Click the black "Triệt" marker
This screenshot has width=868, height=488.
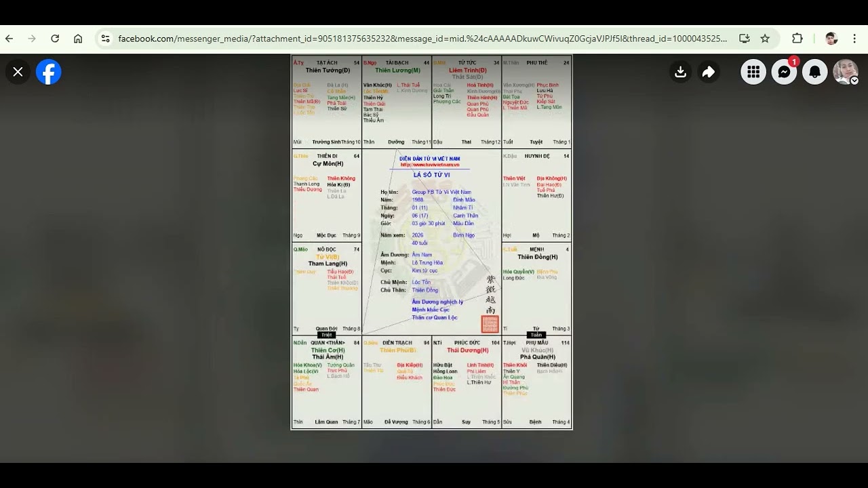pos(327,335)
